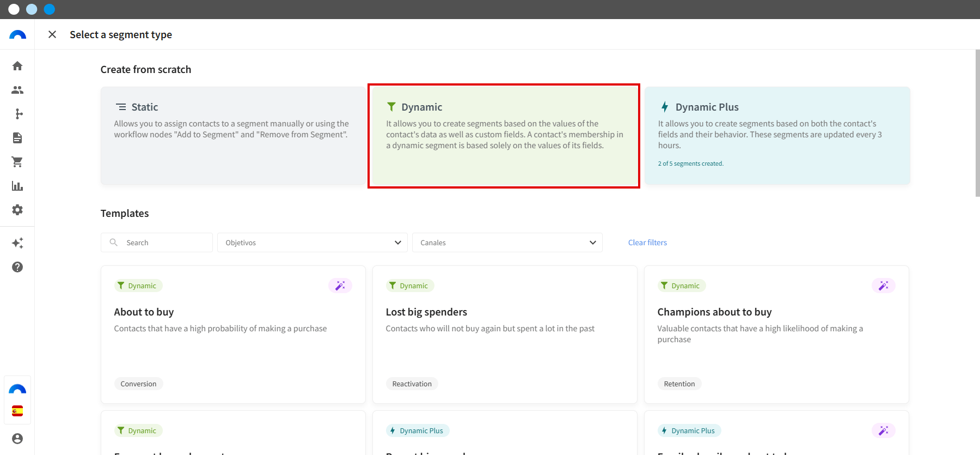
Task: Click the Static card's list icon
Action: (x=121, y=107)
